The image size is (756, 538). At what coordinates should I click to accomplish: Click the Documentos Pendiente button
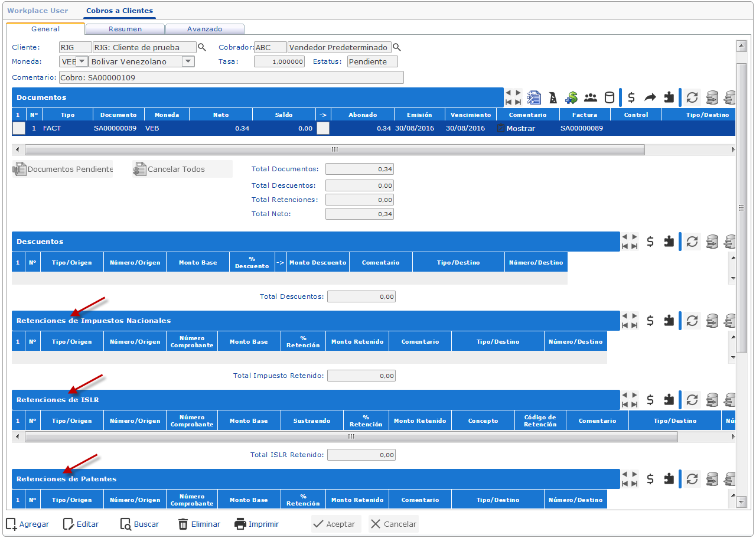point(63,169)
